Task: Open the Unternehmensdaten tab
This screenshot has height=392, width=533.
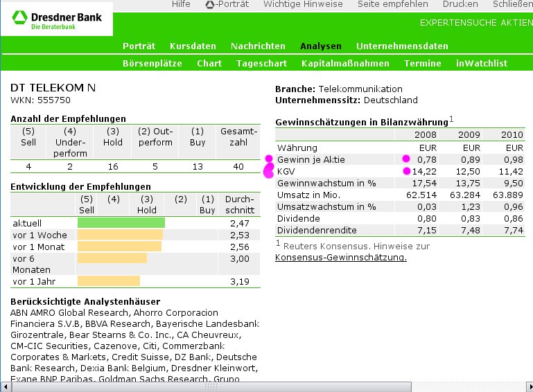Action: pos(402,46)
